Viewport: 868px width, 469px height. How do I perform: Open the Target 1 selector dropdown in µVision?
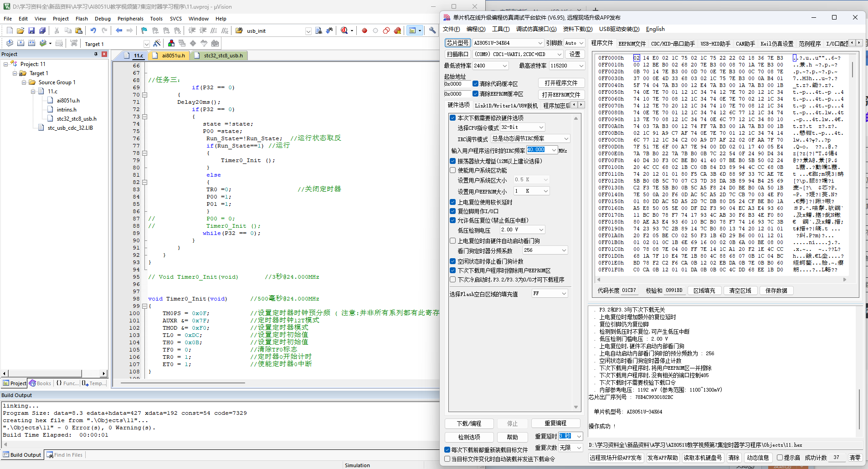tap(147, 44)
